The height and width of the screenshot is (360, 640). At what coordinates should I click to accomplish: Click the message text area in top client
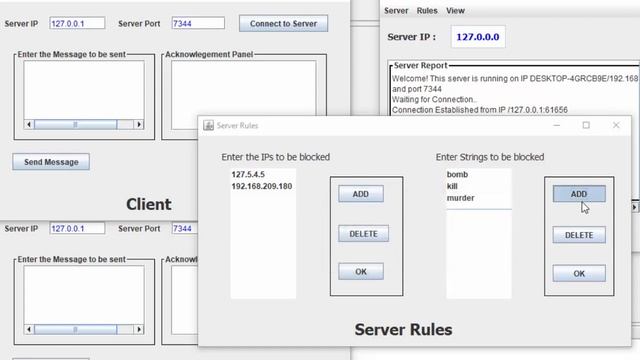[84, 90]
